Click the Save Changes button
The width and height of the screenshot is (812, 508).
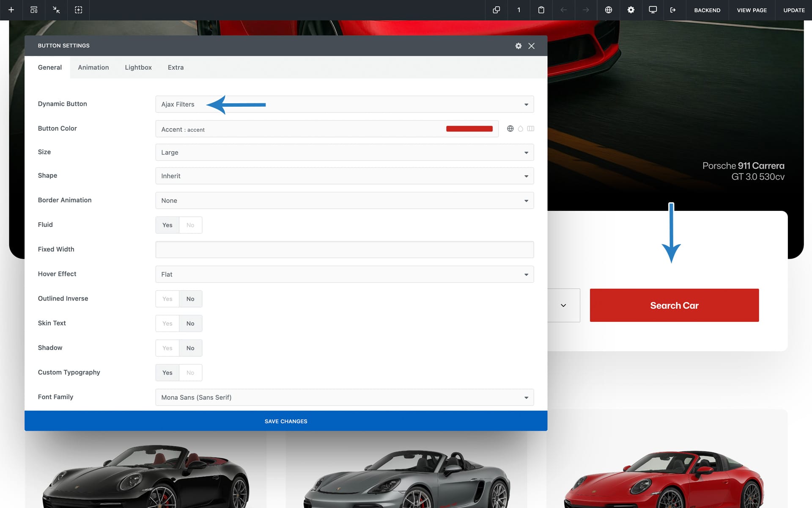coord(286,421)
